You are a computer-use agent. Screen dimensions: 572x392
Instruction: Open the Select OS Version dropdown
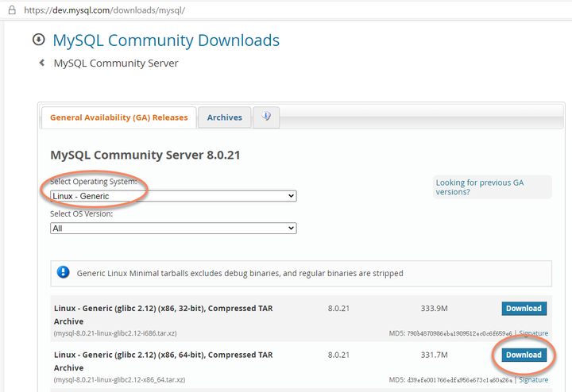pos(173,229)
